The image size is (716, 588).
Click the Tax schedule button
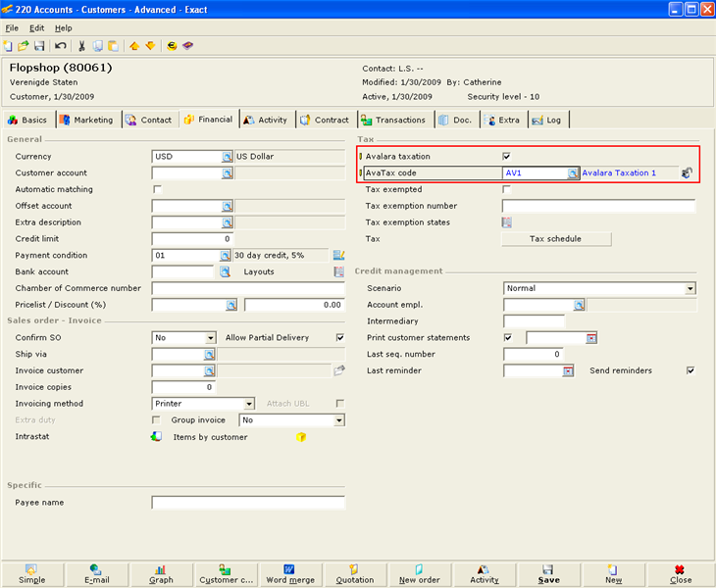coord(555,239)
